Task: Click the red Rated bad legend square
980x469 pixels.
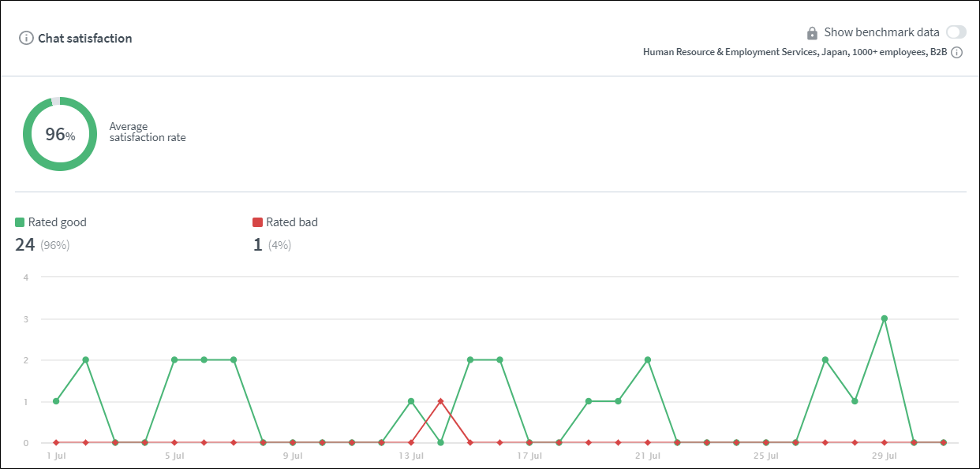Action: pyautogui.click(x=257, y=222)
